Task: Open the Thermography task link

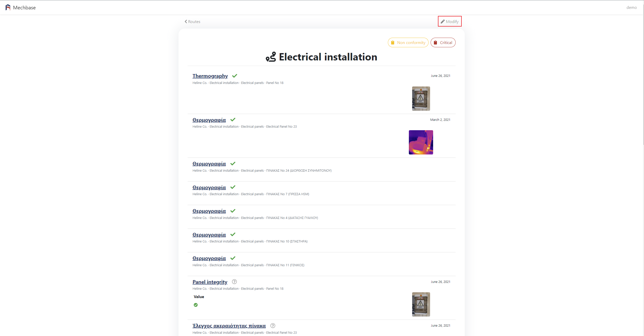Action: pos(210,76)
